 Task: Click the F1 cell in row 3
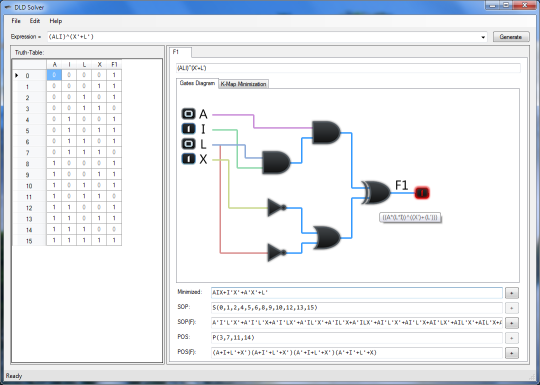pyautogui.click(x=114, y=108)
